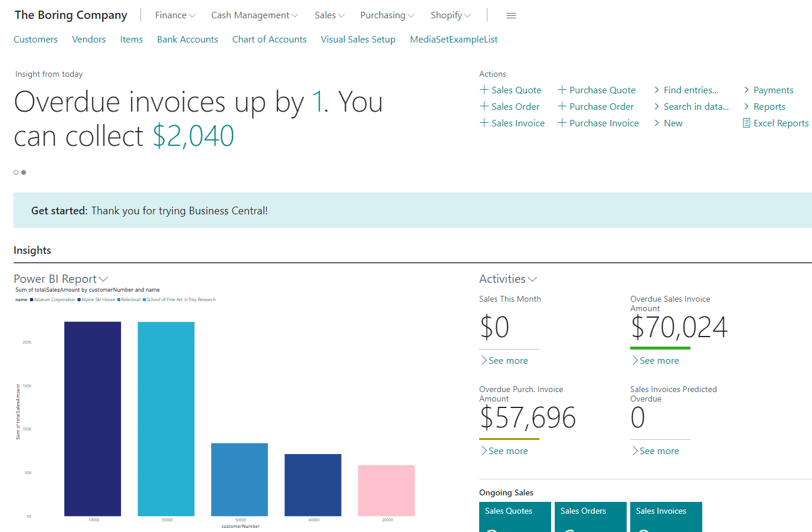
Task: Open the Sales Orders tile under Ongoing Sales
Action: pos(590,517)
